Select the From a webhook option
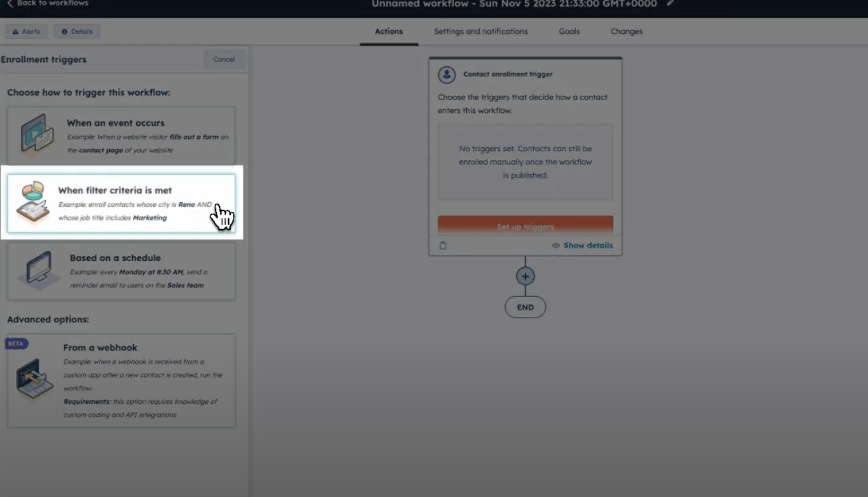The image size is (868, 497). 121,380
